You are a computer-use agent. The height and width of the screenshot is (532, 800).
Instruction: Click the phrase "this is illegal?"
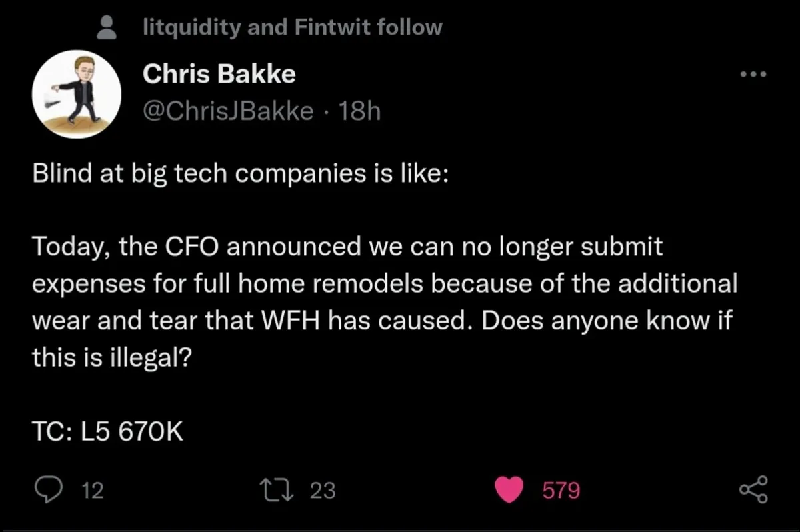(x=113, y=359)
